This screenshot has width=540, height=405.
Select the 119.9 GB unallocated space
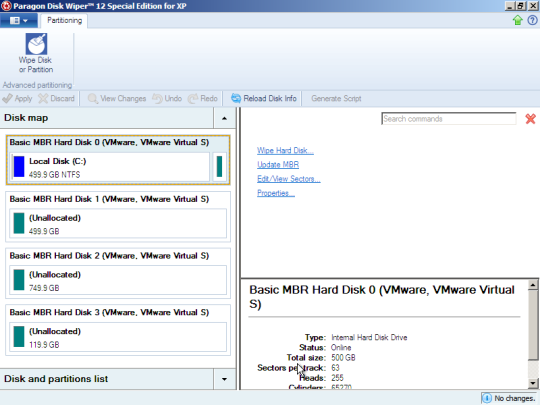118,337
